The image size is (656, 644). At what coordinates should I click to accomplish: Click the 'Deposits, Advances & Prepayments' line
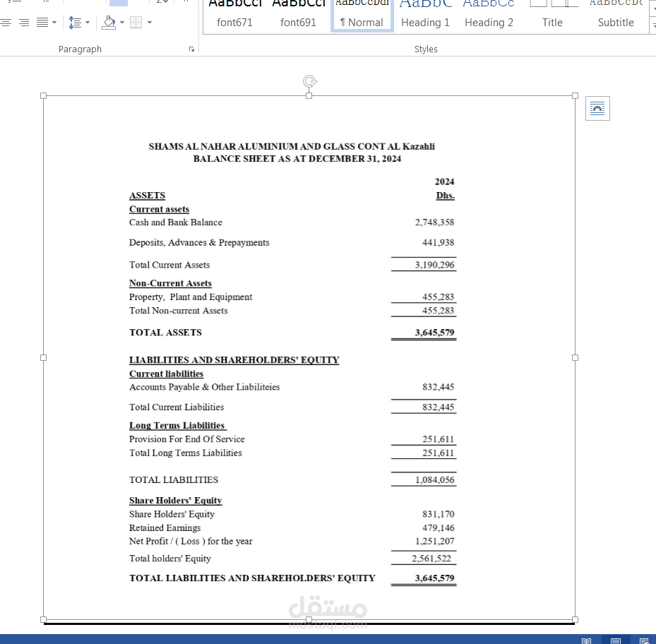tap(199, 243)
